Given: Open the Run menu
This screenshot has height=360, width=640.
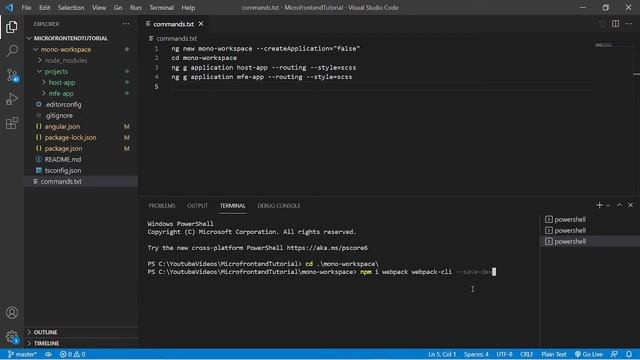Looking at the screenshot, I should click(x=136, y=7).
